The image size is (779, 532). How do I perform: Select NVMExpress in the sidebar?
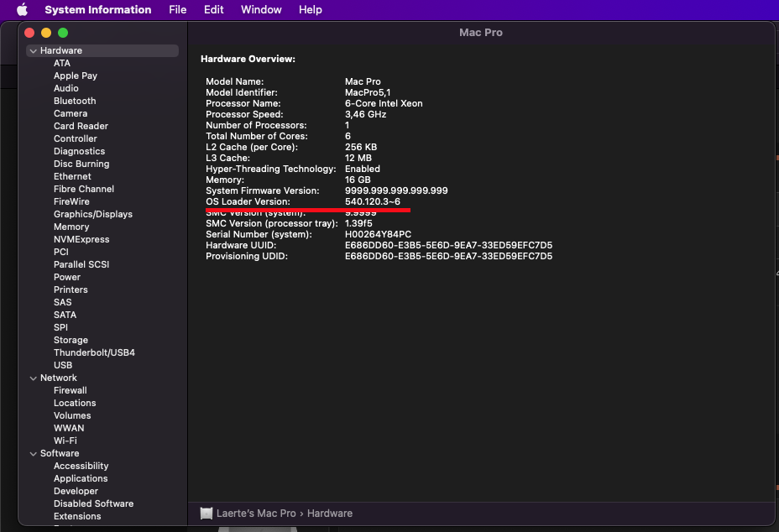pos(81,239)
